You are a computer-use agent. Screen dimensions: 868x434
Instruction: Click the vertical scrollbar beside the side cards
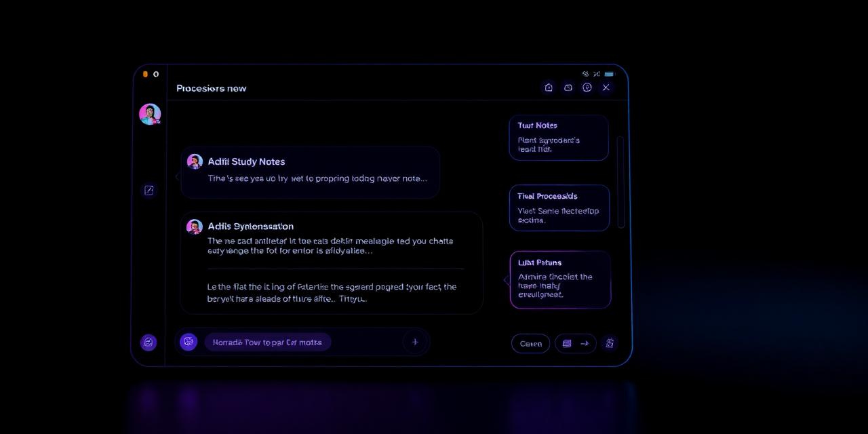[620, 182]
